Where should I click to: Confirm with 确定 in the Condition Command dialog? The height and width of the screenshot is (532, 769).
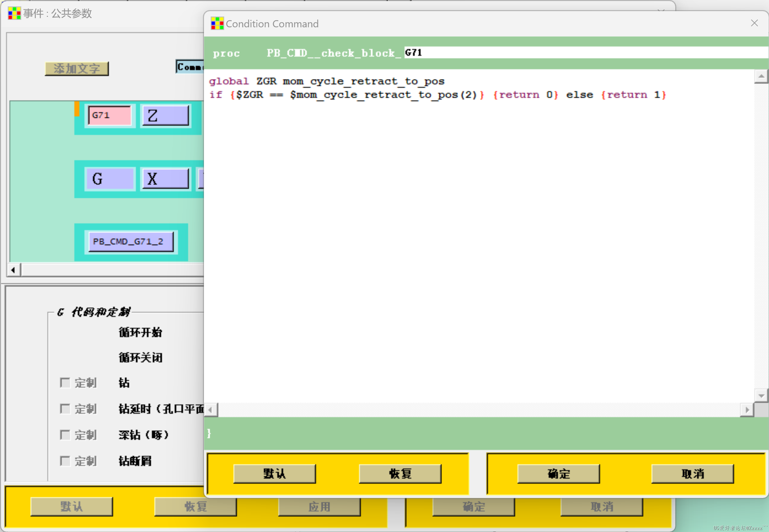(x=559, y=474)
